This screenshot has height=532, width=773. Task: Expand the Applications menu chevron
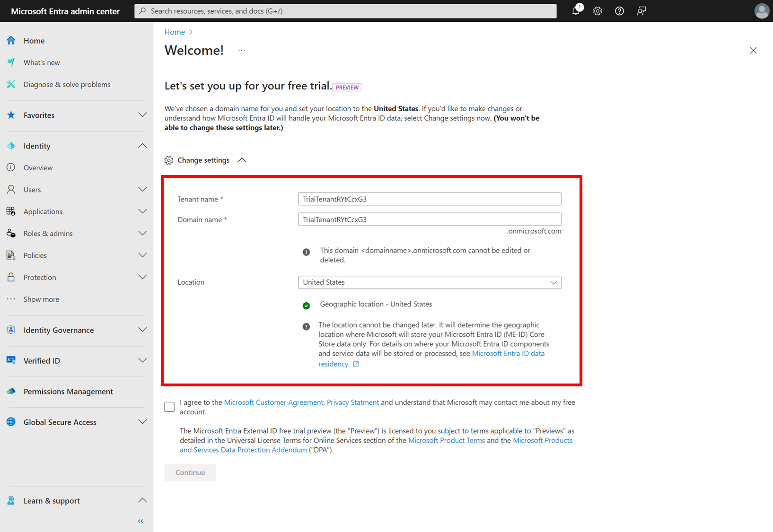142,211
